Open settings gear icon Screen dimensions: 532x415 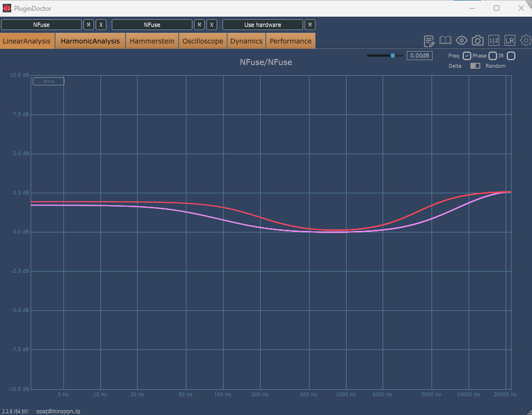coord(526,41)
